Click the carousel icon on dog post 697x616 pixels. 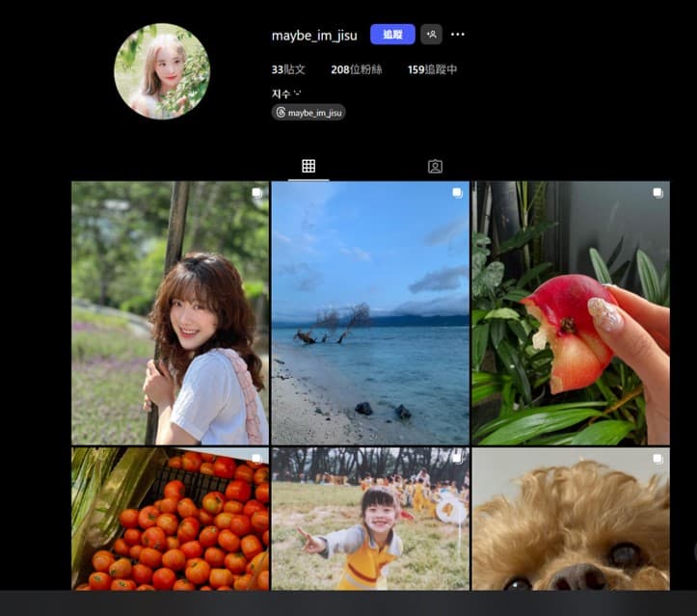coord(657,459)
